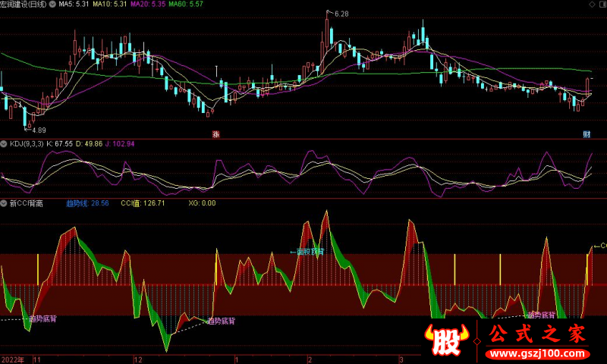Click the red 涨 marker icon
This screenshot has height=364, width=607.
[215, 134]
